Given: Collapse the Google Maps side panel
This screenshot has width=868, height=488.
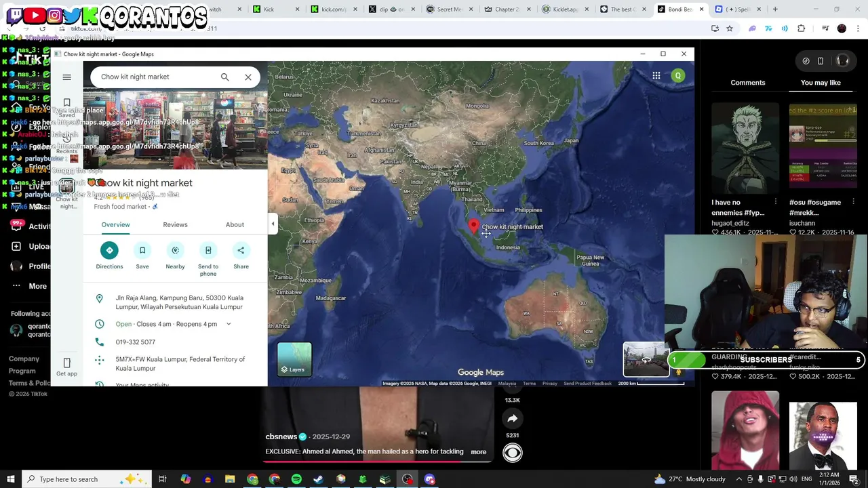Looking at the screenshot, I should point(273,224).
